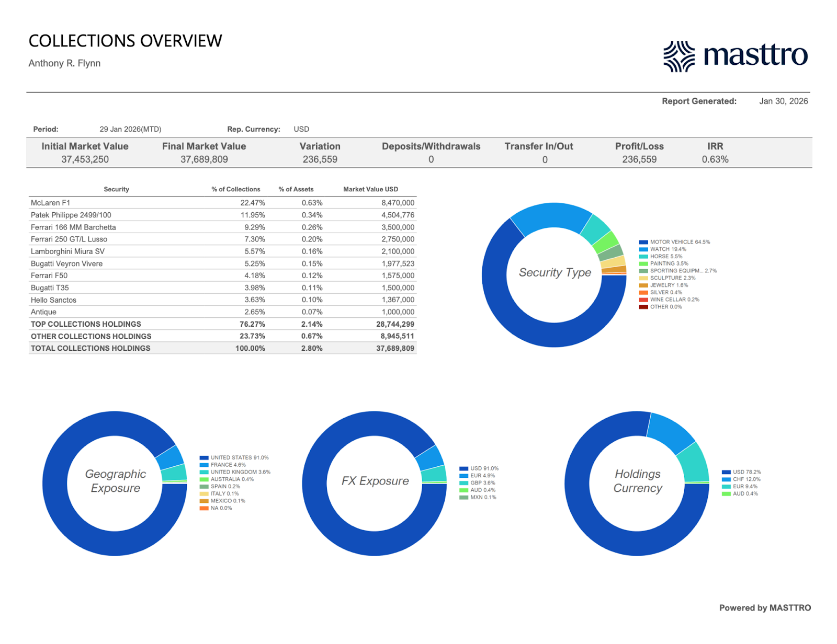Click the IRR value 0.63%
This screenshot has height=644, width=837.
715,159
